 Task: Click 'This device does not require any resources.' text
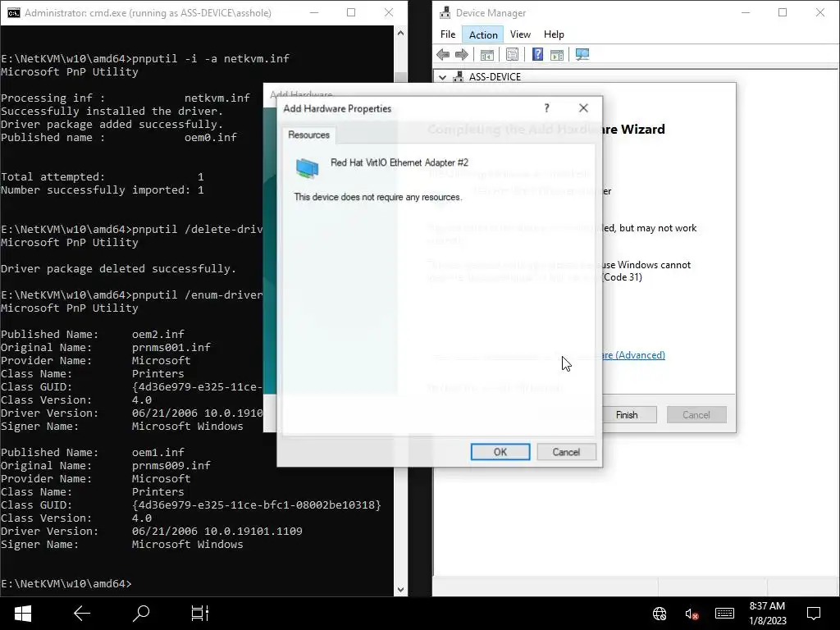pyautogui.click(x=377, y=197)
